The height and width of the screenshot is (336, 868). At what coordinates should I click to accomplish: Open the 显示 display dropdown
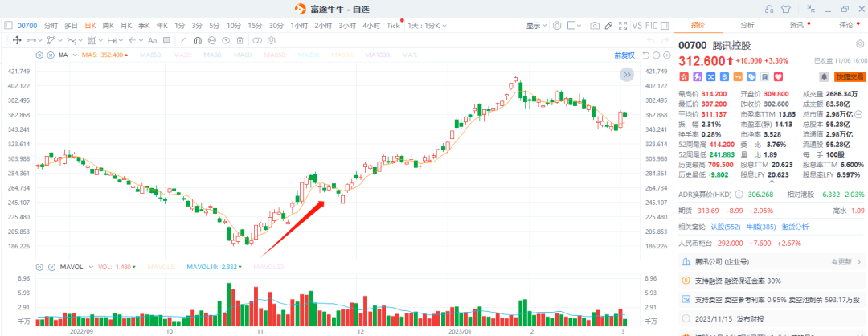pos(536,26)
